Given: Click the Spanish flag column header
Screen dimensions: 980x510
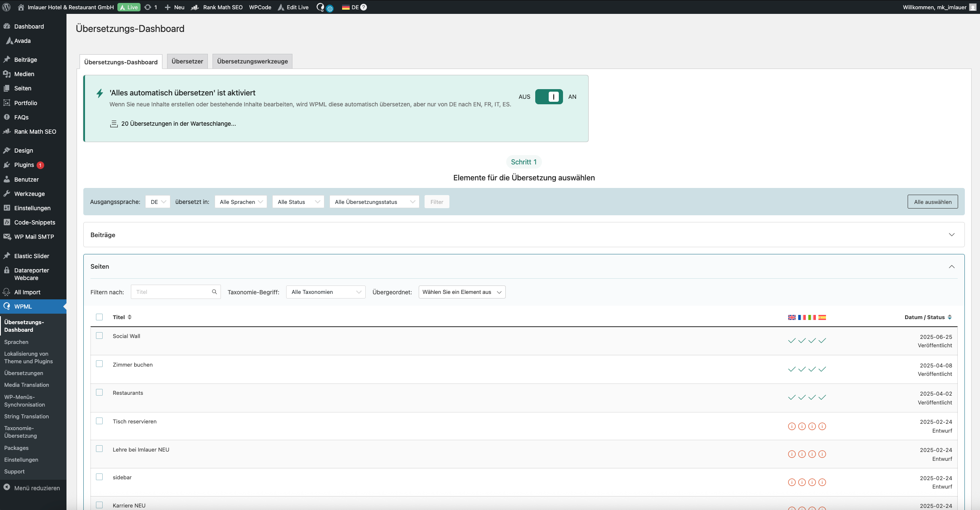Looking at the screenshot, I should coord(822,317).
